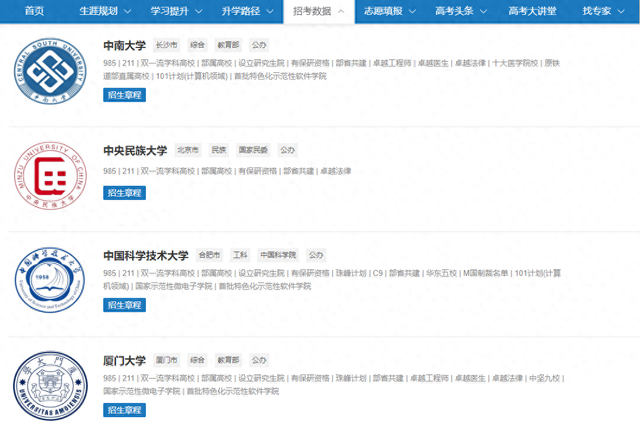The image size is (640, 435).
Task: Open the 升学路径 menu
Action: [x=241, y=11]
